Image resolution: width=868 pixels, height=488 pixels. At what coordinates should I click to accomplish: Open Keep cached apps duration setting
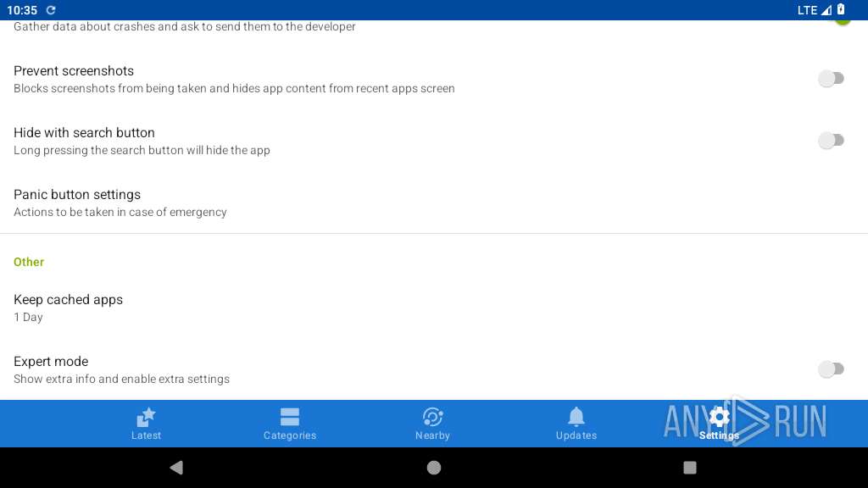(434, 308)
